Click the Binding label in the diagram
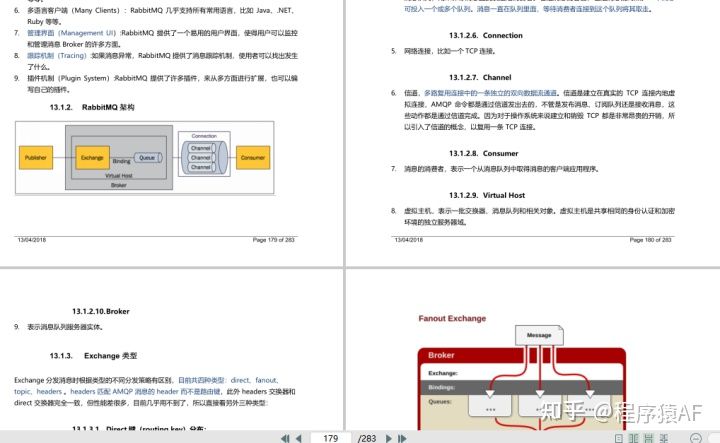Viewport: 720px width, 443px height. (121, 161)
